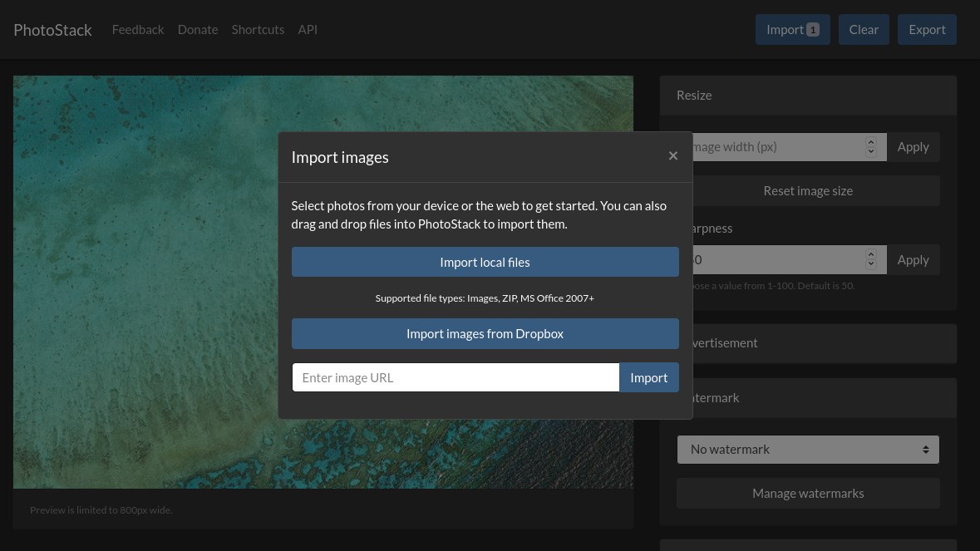Click Manage watermarks button
The height and width of the screenshot is (551, 980).
(x=807, y=494)
